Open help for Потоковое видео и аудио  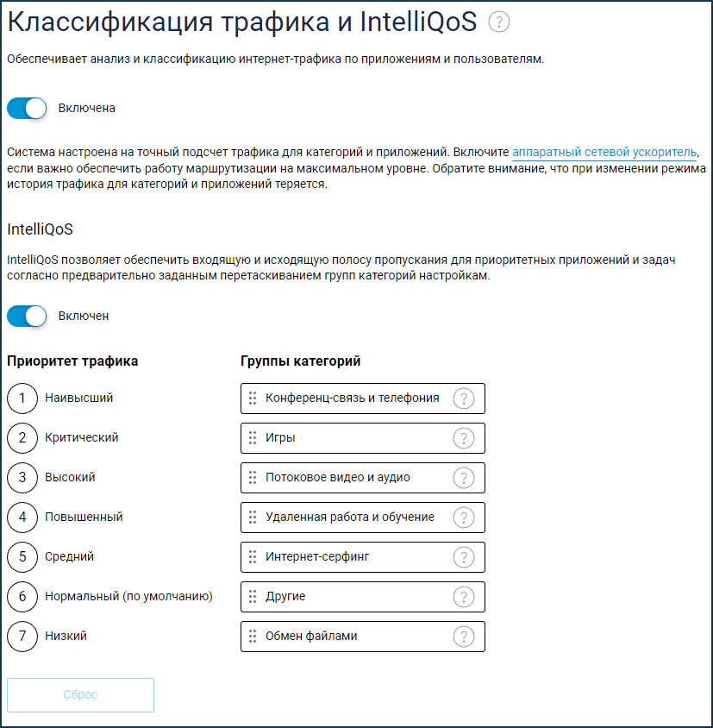pos(464,478)
